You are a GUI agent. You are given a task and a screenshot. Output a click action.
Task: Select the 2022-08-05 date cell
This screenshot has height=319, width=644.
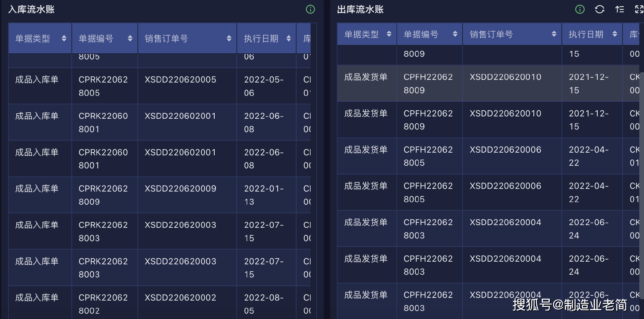pyautogui.click(x=266, y=303)
